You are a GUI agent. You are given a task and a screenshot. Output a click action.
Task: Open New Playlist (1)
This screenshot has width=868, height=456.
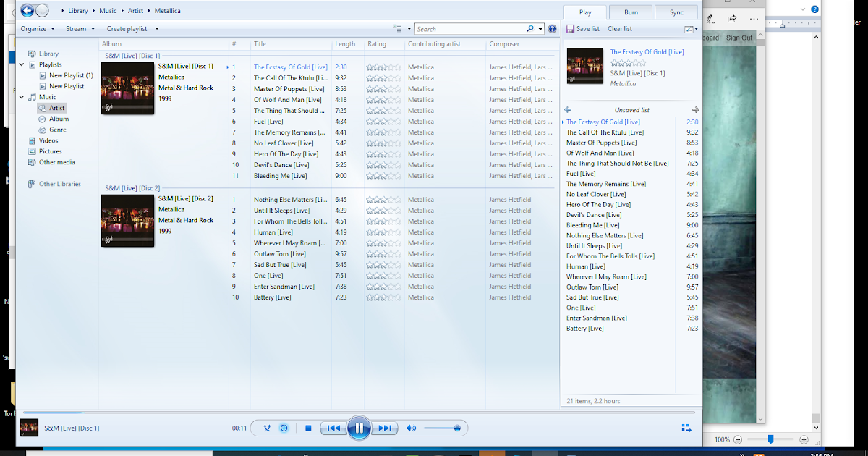[x=71, y=75]
